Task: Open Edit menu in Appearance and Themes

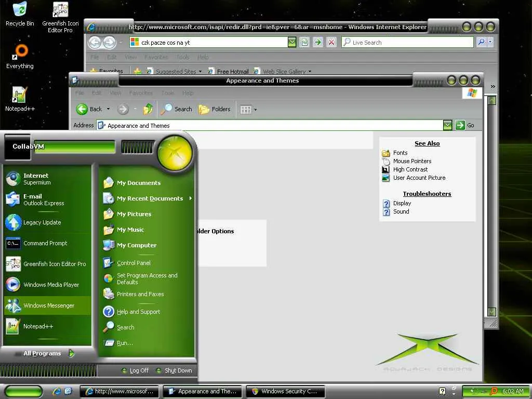Action: coord(96,92)
